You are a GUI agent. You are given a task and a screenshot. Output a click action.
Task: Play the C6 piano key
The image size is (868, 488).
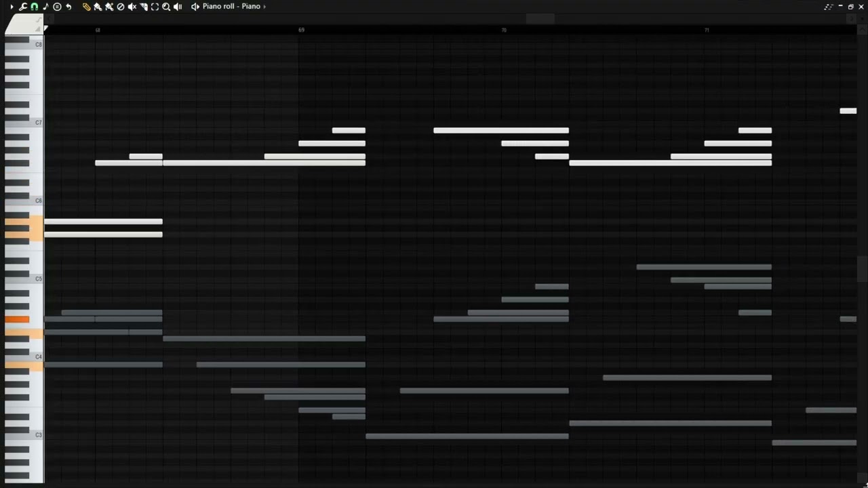(x=24, y=201)
